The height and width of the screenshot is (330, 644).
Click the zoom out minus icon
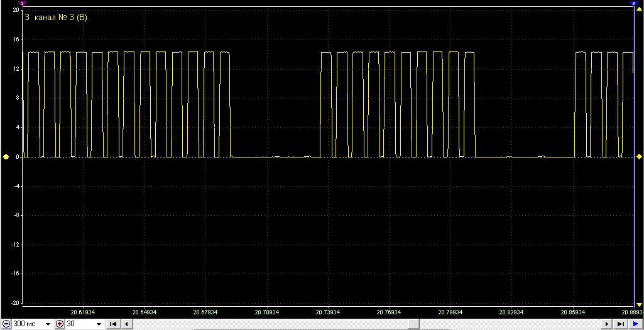[x=6, y=324]
